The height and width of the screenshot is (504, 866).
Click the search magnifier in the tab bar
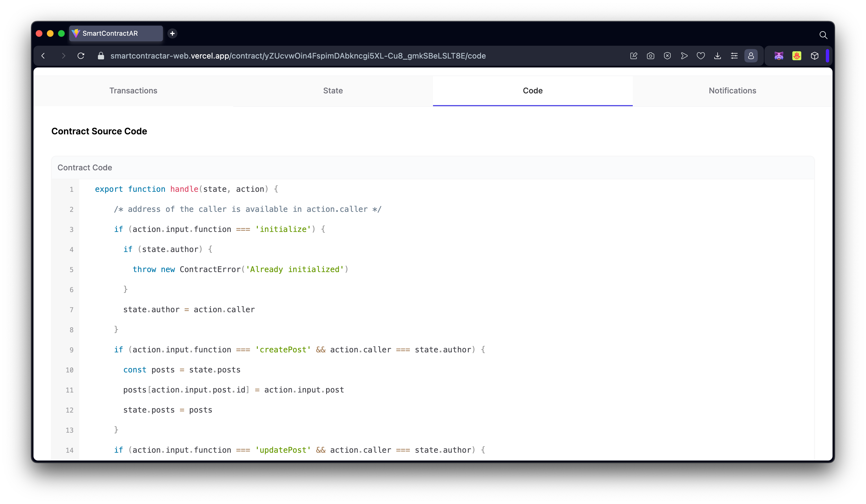click(823, 35)
